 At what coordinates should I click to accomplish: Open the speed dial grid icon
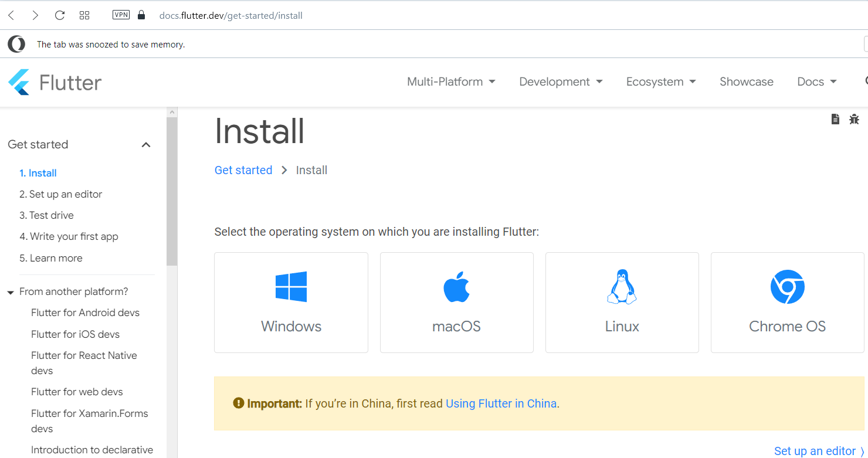click(84, 15)
